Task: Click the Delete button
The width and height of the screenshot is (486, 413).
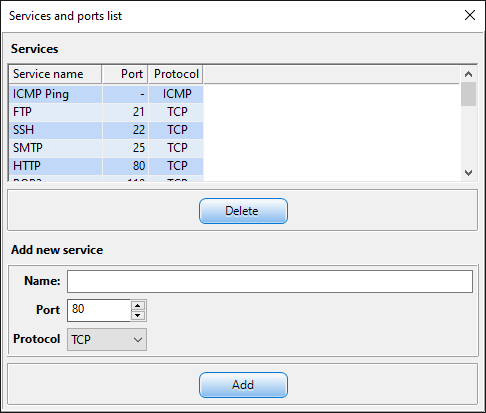Action: click(243, 211)
